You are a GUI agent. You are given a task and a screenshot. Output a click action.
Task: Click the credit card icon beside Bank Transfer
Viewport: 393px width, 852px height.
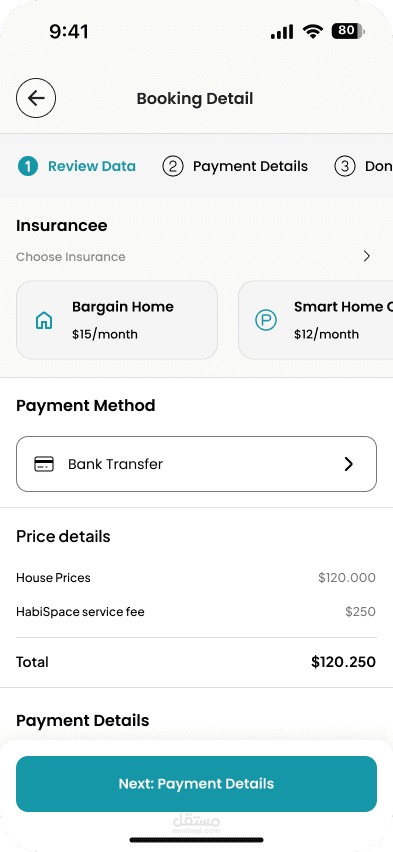click(x=44, y=464)
